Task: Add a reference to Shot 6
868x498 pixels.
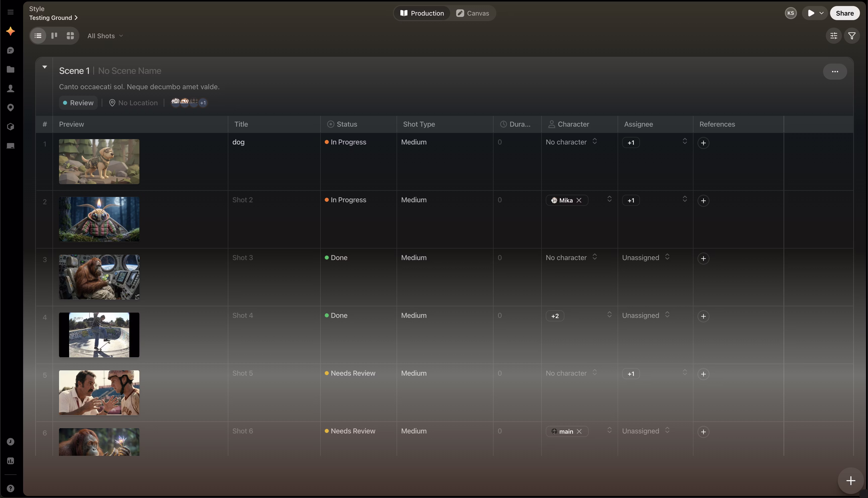Action: pos(703,432)
